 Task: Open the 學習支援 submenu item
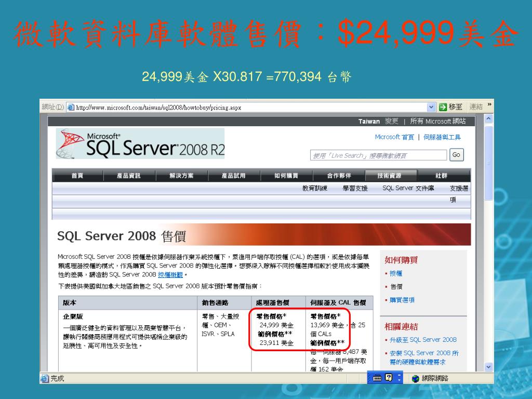point(355,188)
